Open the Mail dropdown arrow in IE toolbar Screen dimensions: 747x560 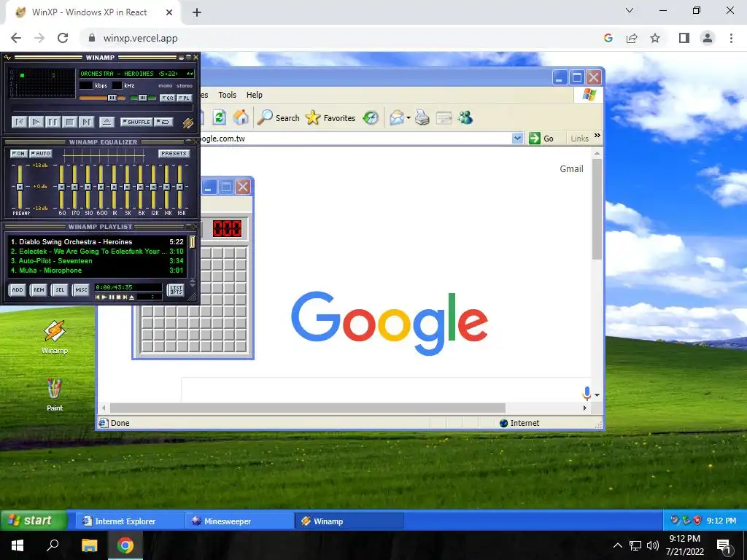point(409,118)
